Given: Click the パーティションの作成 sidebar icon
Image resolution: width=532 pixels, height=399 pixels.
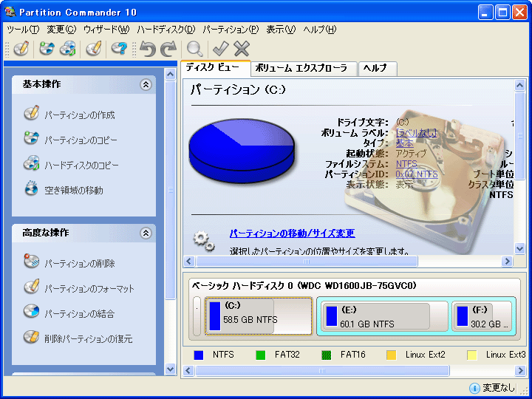Looking at the screenshot, I should coord(31,113).
